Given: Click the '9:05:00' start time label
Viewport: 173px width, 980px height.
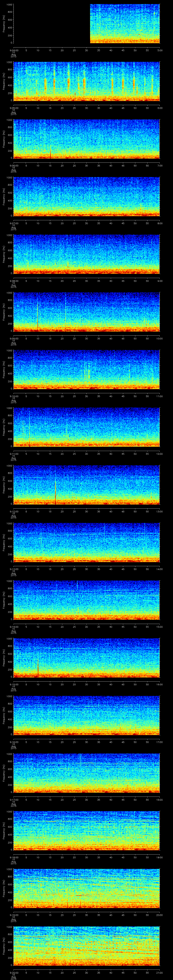Looking at the screenshot, I should (x=14, y=108).
